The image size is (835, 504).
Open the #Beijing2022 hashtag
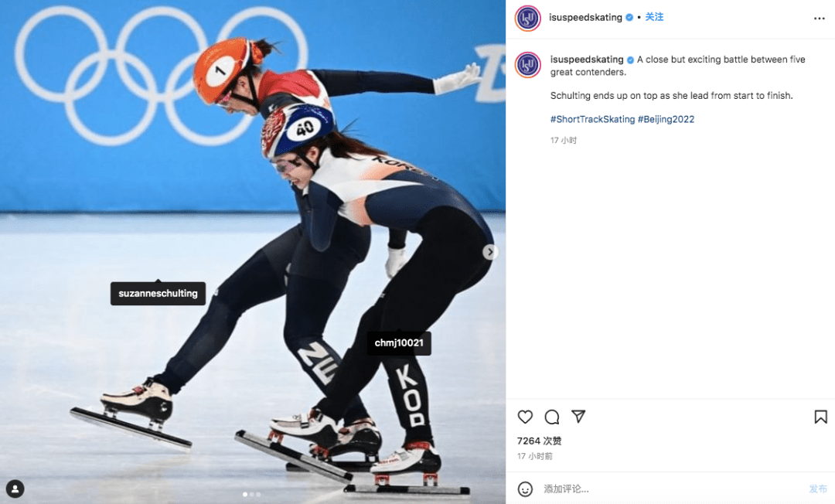point(666,119)
